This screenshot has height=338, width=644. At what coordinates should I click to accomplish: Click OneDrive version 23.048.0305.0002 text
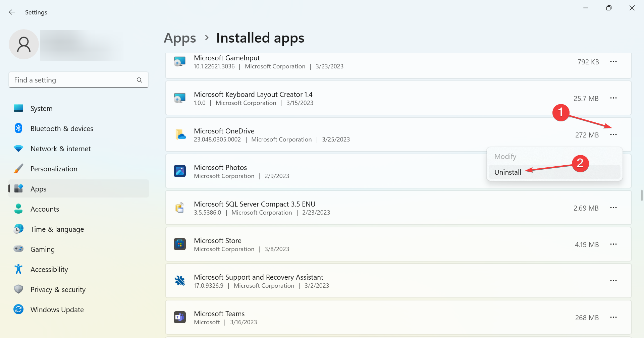[217, 139]
